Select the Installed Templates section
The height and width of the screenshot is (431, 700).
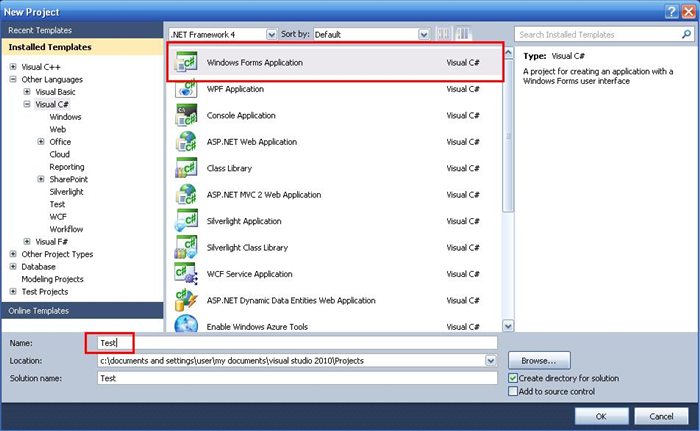(x=82, y=47)
